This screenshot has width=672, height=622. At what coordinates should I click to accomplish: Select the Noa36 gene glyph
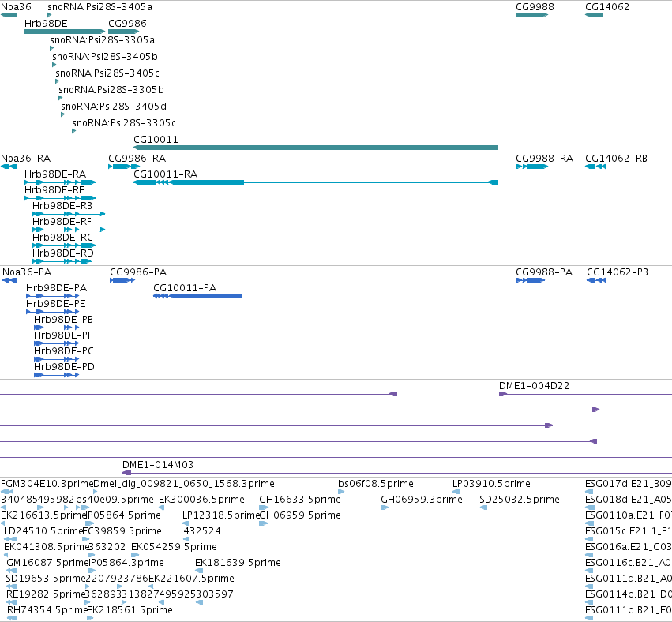(x=9, y=15)
